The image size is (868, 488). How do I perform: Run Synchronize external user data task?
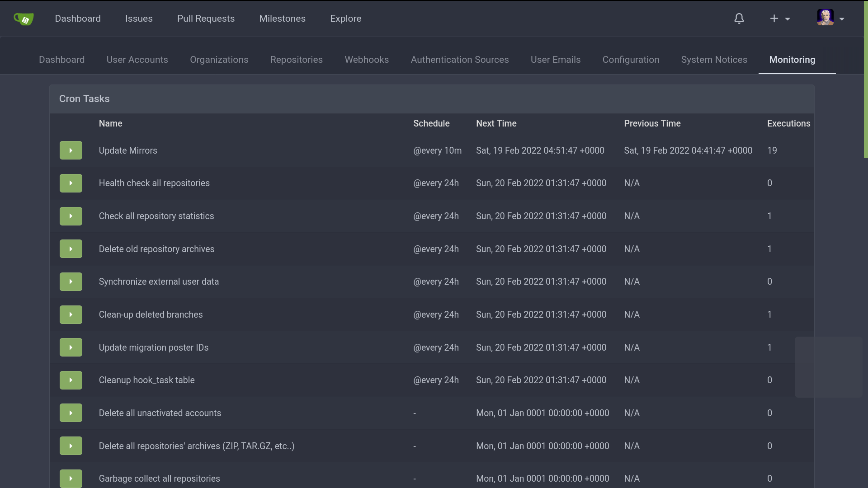[x=71, y=282]
